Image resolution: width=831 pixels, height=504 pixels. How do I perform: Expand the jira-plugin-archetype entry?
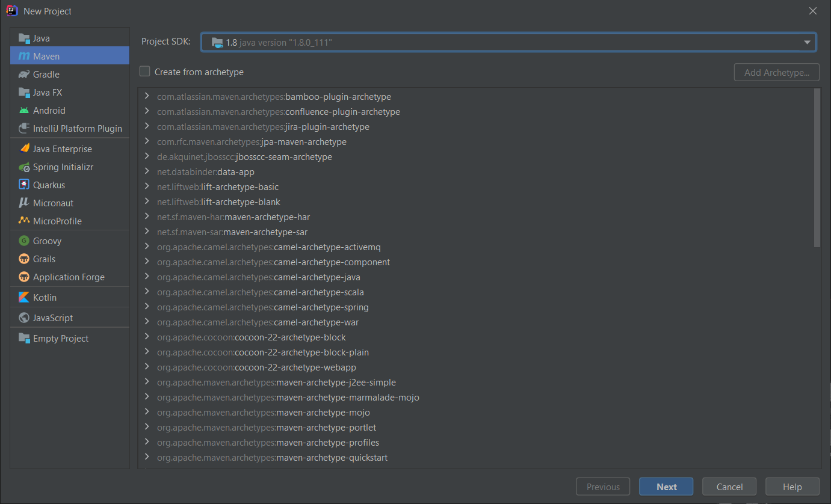pos(147,127)
